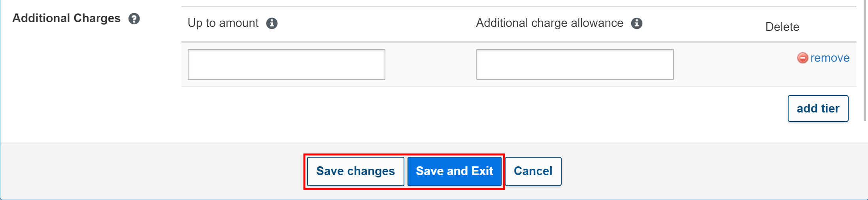Click the Additional Charges section label
The image size is (868, 200).
coord(66,18)
